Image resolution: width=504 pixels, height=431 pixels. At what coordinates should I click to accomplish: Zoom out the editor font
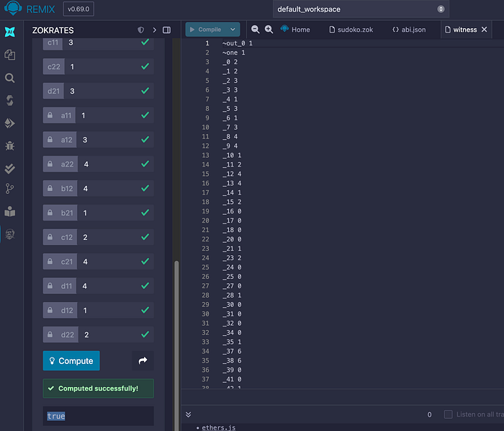[255, 30]
